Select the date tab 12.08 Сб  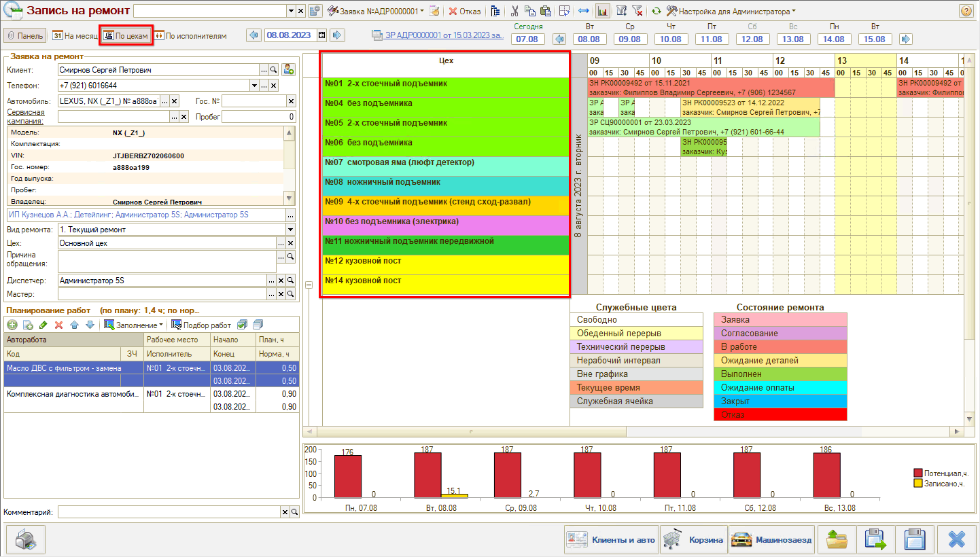[x=752, y=39]
